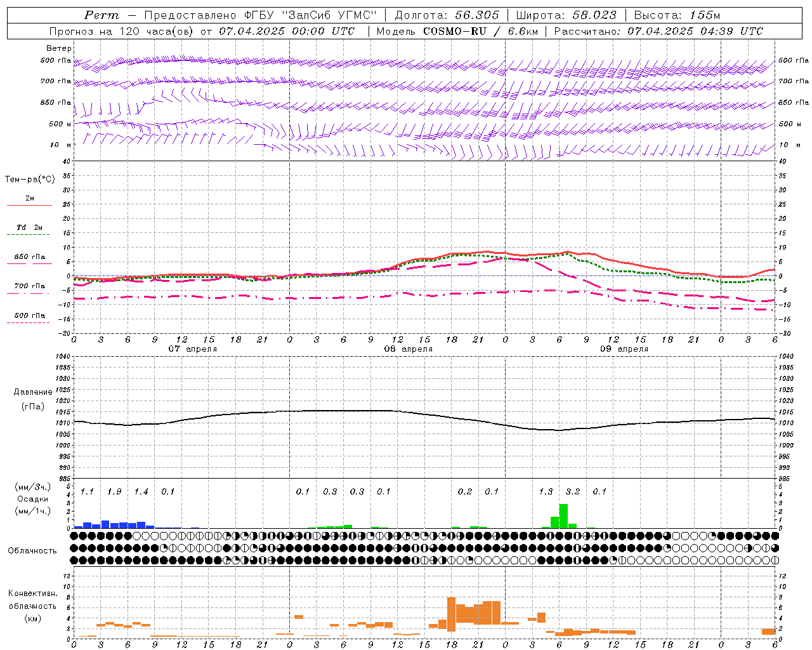Viewport: 812px width, 650px height.
Task: Click the precipitation value "1.3"
Action: (546, 492)
